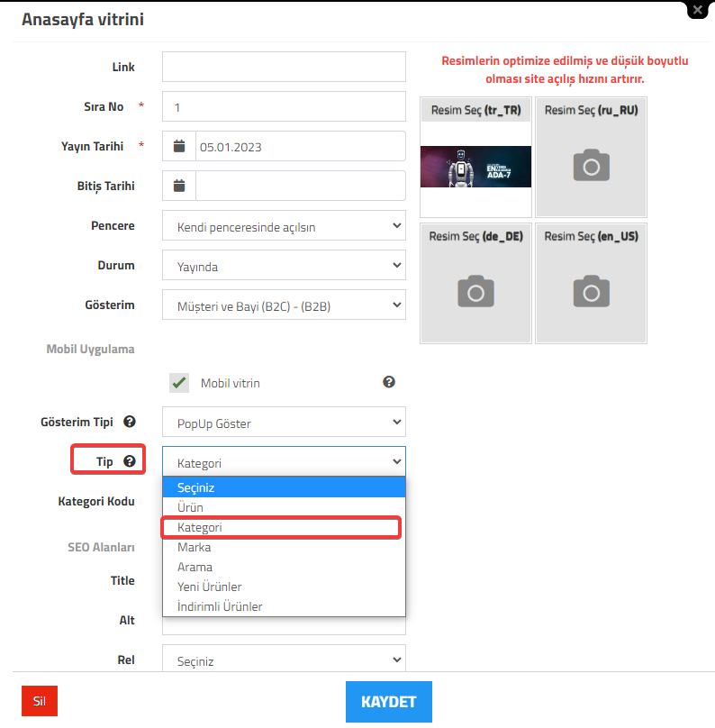Image resolution: width=715 pixels, height=728 pixels.
Task: Click the KAYDET button
Action: [x=389, y=702]
